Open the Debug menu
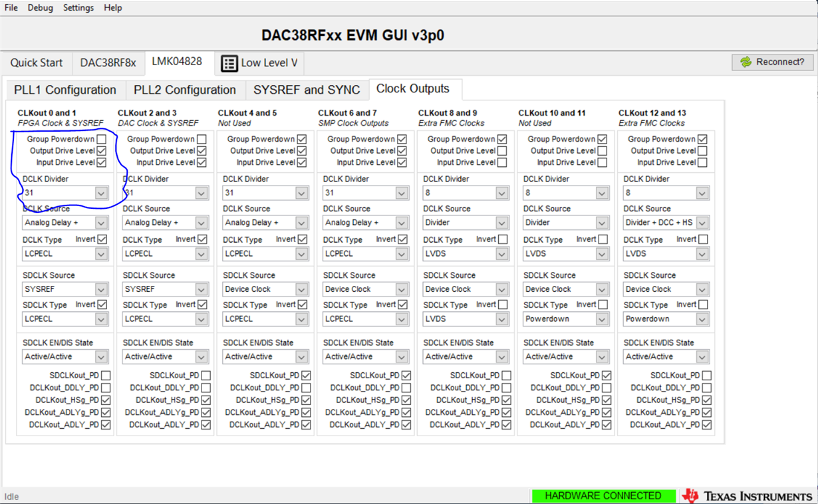The image size is (818, 504). [41, 7]
